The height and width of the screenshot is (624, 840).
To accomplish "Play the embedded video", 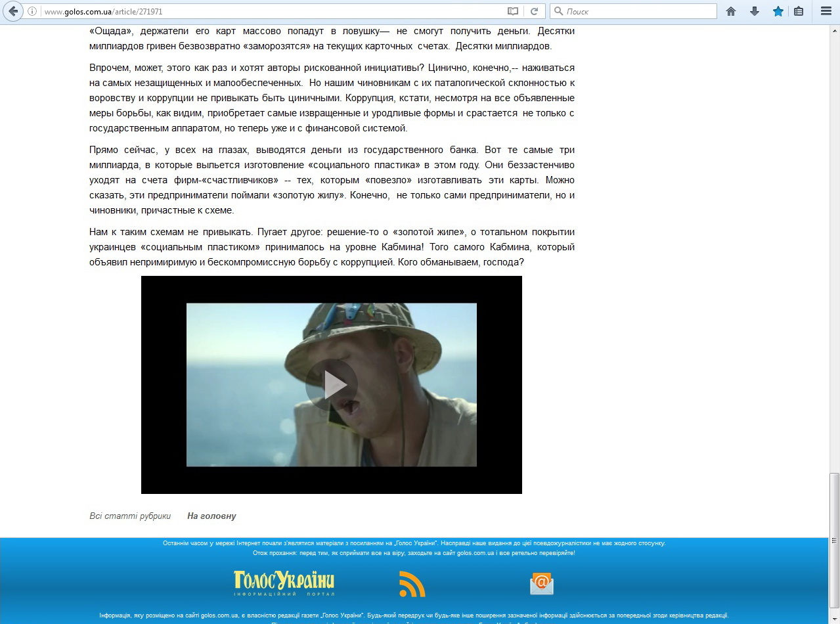I will [x=332, y=385].
